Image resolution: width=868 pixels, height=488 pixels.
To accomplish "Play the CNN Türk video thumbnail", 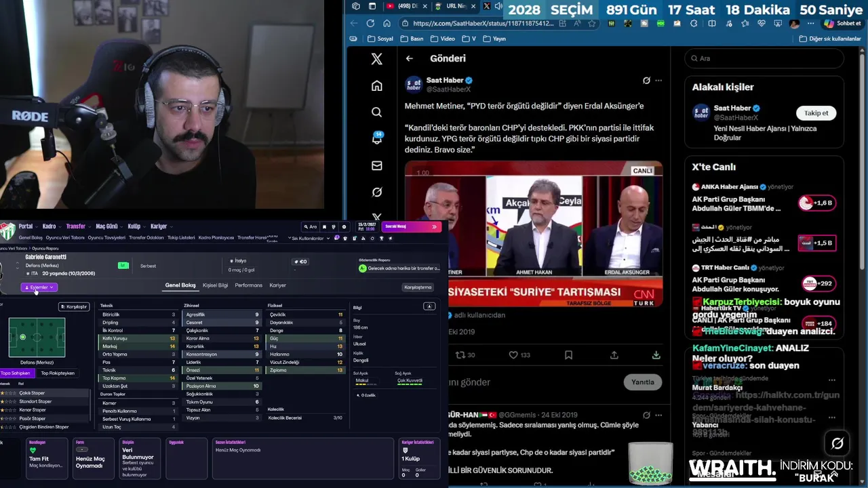I will [534, 234].
